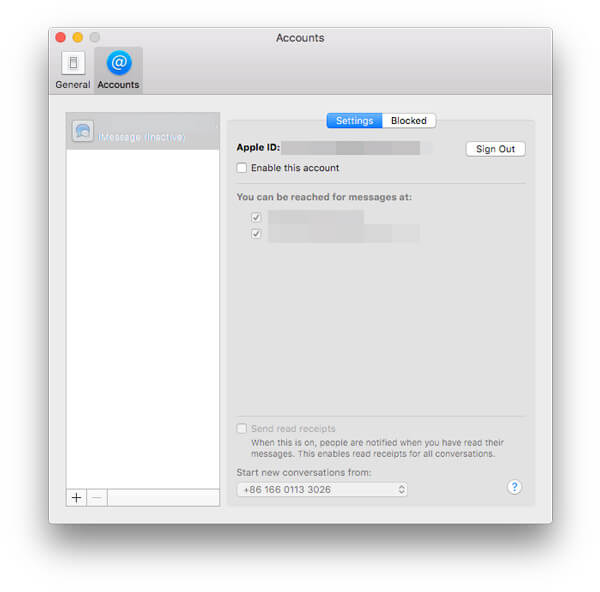This screenshot has width=600, height=592.
Task: Close the Accounts window
Action: [x=60, y=37]
